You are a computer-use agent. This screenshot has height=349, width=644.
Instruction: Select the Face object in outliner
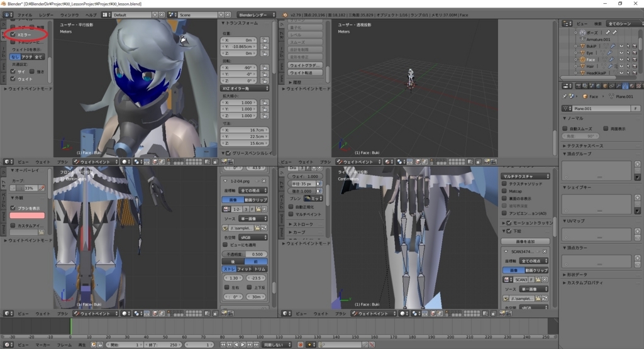(x=590, y=60)
